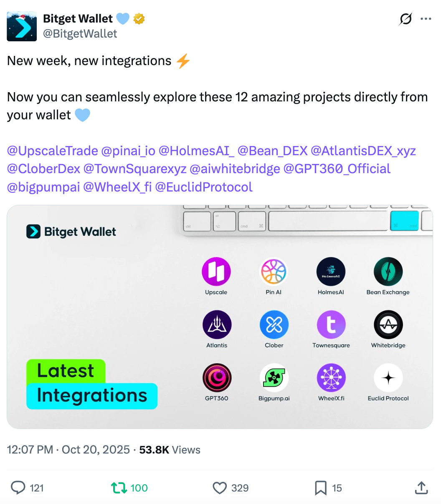Screen dimensions: 441x504
Task: Toggle the repost button
Action: click(x=119, y=488)
